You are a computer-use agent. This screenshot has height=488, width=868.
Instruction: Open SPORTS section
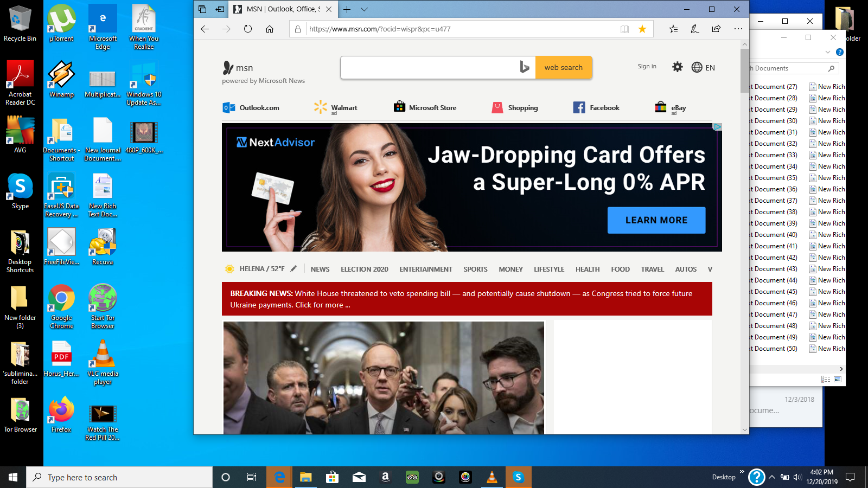pyautogui.click(x=475, y=269)
